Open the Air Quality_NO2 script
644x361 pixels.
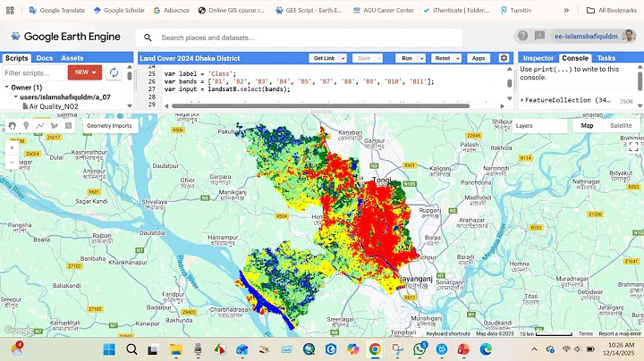point(54,106)
